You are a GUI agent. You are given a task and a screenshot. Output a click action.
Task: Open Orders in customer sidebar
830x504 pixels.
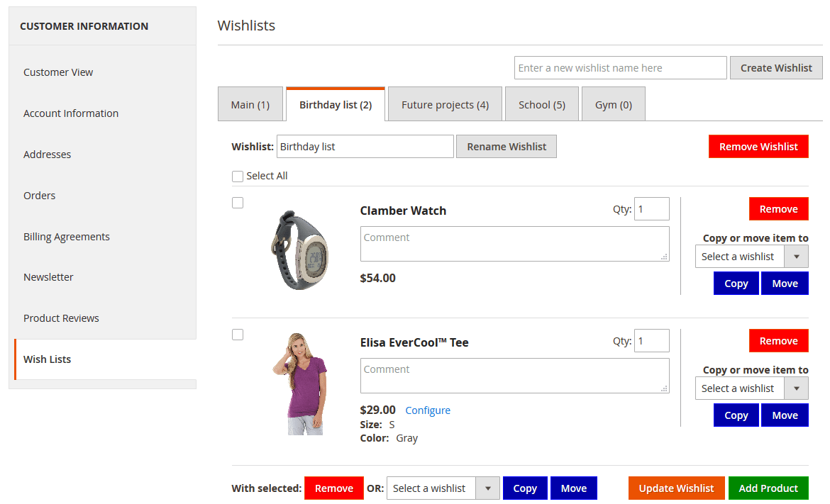click(39, 196)
